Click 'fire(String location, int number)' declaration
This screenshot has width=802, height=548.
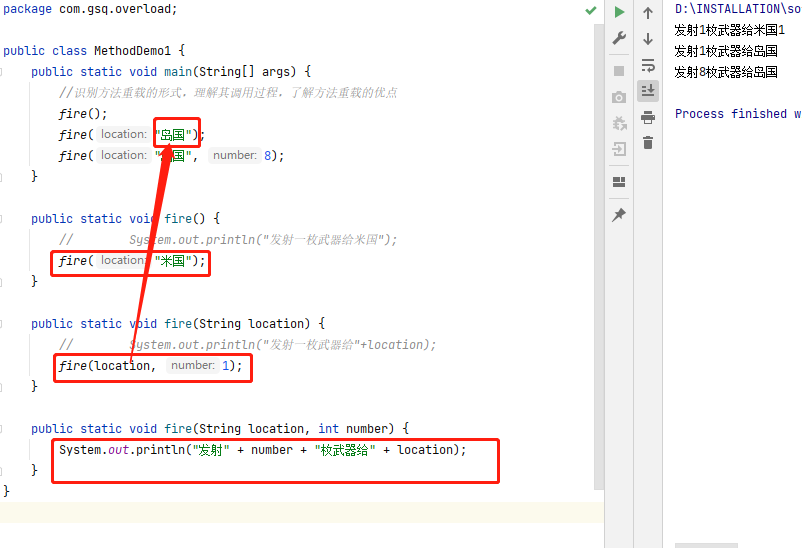point(220,428)
